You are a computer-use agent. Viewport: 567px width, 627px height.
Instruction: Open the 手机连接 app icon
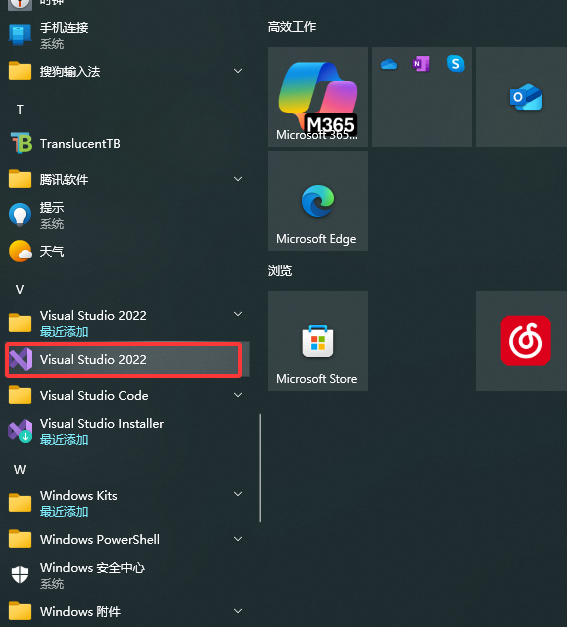(x=20, y=35)
